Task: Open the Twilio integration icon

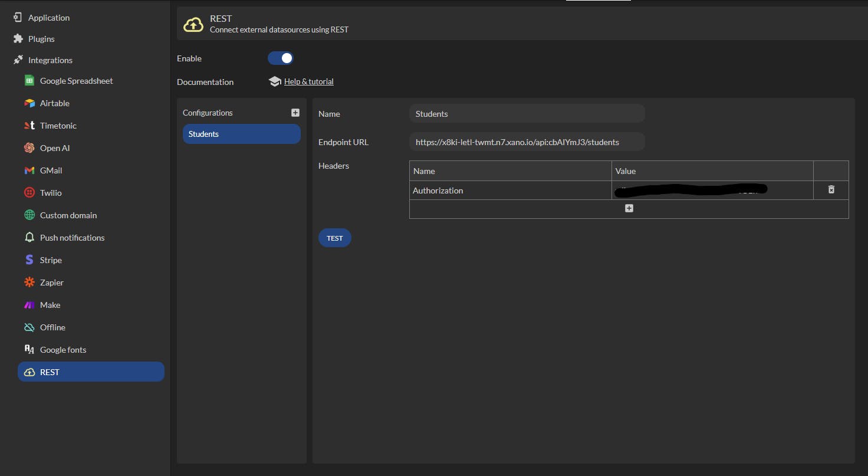Action: [29, 193]
